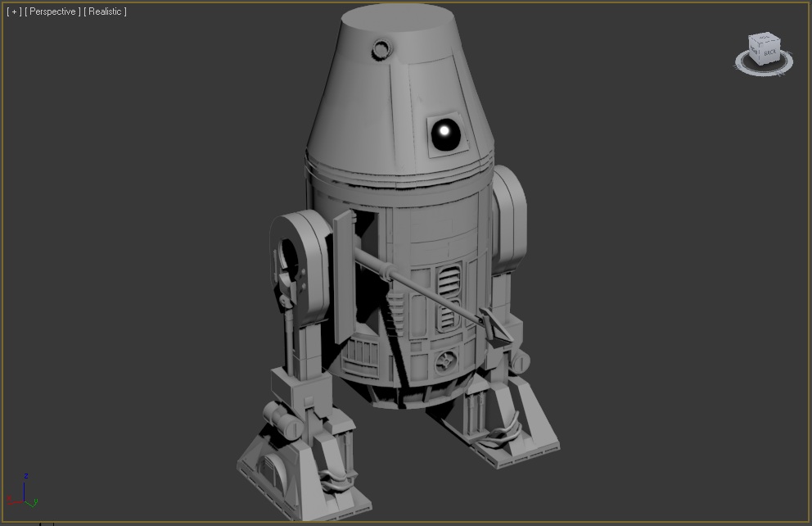The image size is (812, 526).
Task: Click the BACK face of the ViewCube
Action: [x=769, y=52]
